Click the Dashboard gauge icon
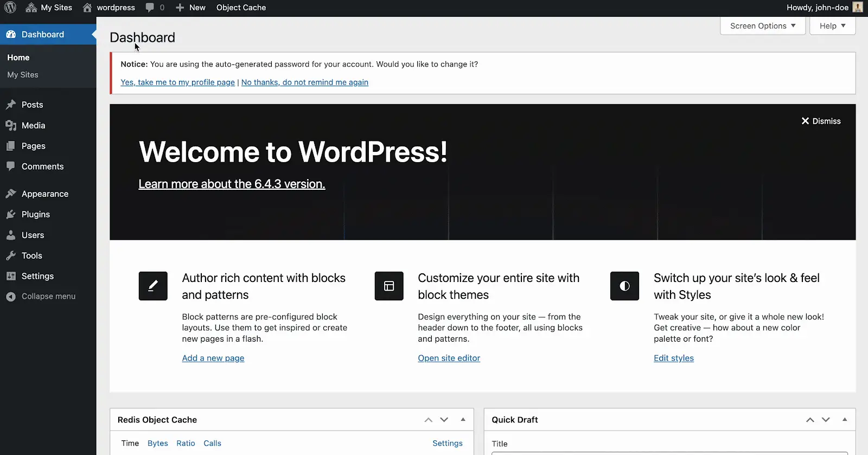 point(11,34)
